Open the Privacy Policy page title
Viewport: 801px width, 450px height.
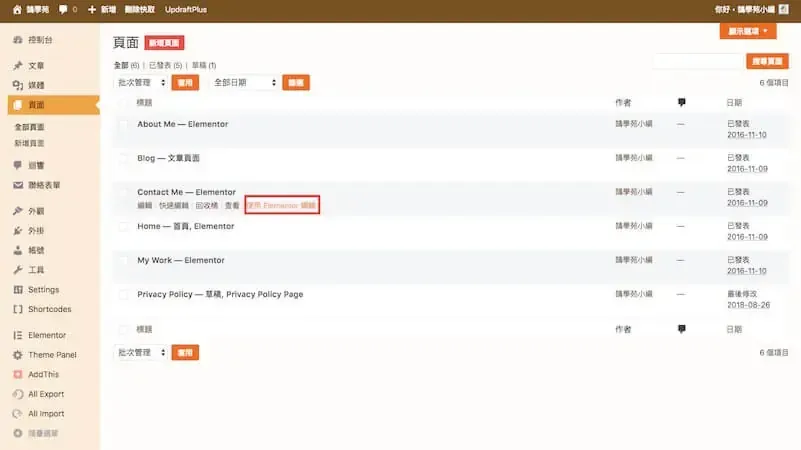(164, 294)
